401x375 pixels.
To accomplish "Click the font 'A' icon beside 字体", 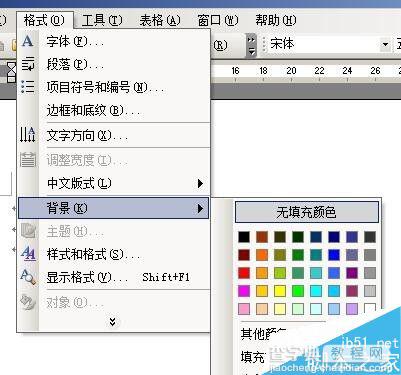I will click(x=28, y=41).
